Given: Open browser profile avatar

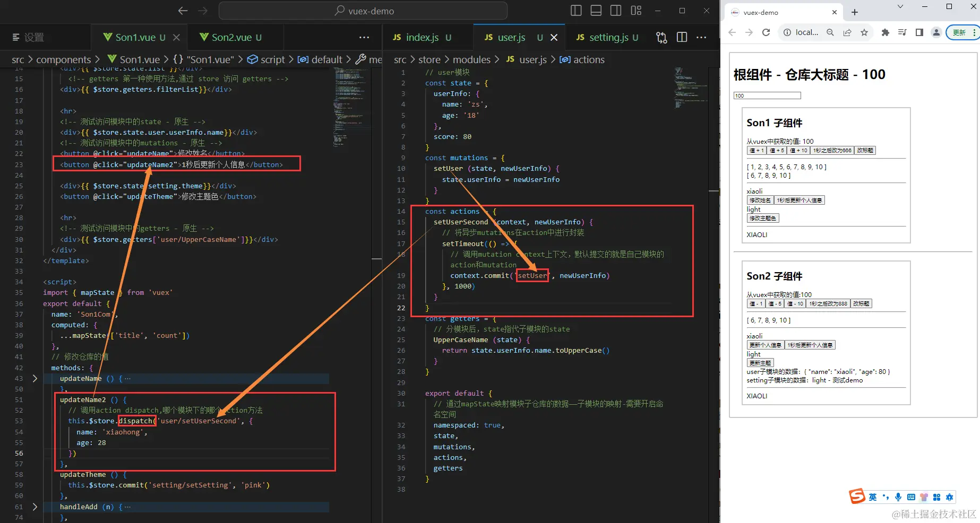Looking at the screenshot, I should tap(936, 32).
